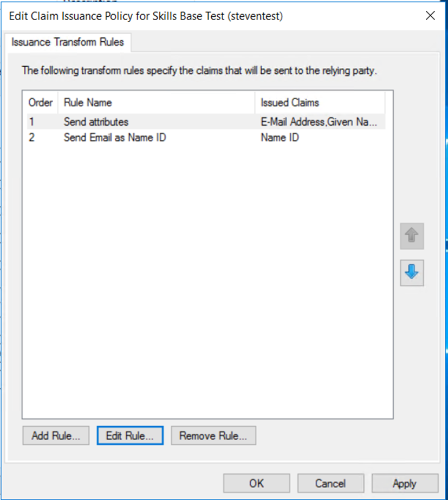Click order number 1 for Send attributes
448x500 pixels.
(x=31, y=122)
